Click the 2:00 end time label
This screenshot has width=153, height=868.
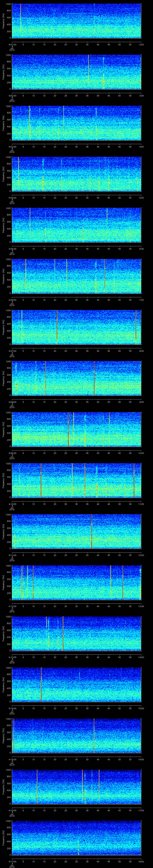[x=141, y=44]
